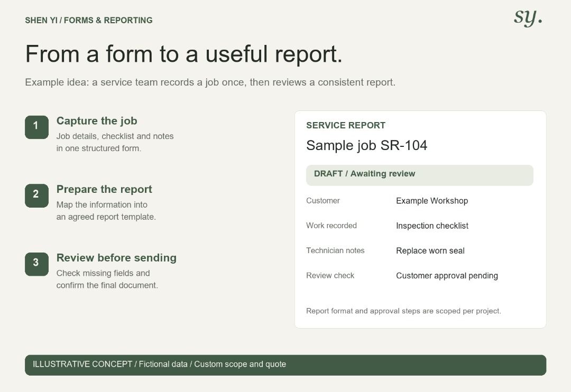Click the headline 'From a form to a useful report.'
Screen dimensions: 571x392
point(184,54)
